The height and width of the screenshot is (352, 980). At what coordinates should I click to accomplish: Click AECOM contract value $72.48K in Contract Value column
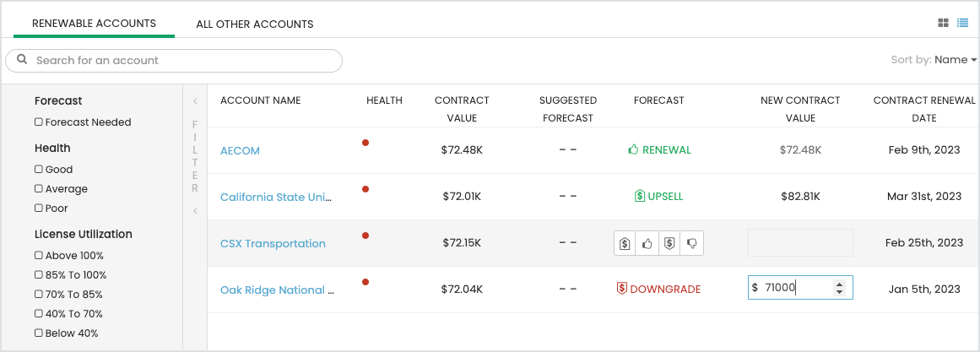pyautogui.click(x=462, y=150)
